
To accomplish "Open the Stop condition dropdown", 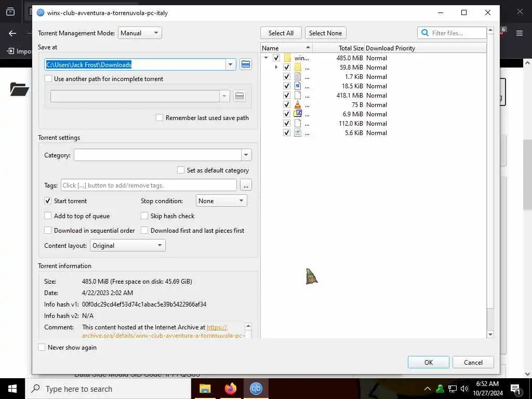I will (x=221, y=201).
